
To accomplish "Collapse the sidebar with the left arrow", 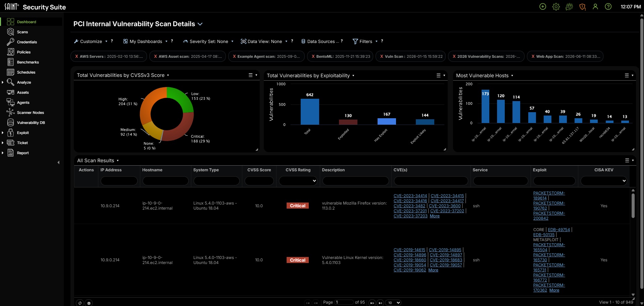I will click(x=58, y=163).
